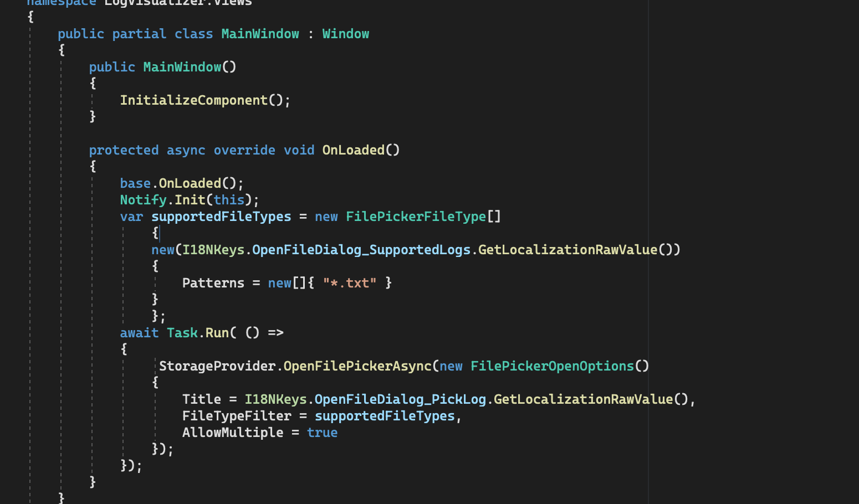Select the "*.txt" string literal
This screenshot has width=859, height=504.
(x=349, y=282)
